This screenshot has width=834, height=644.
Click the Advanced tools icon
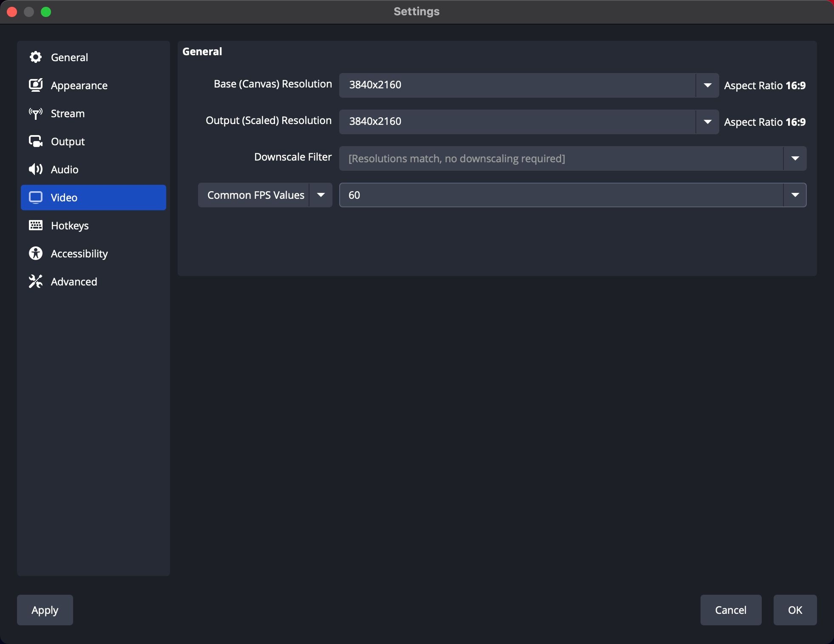[x=36, y=282]
